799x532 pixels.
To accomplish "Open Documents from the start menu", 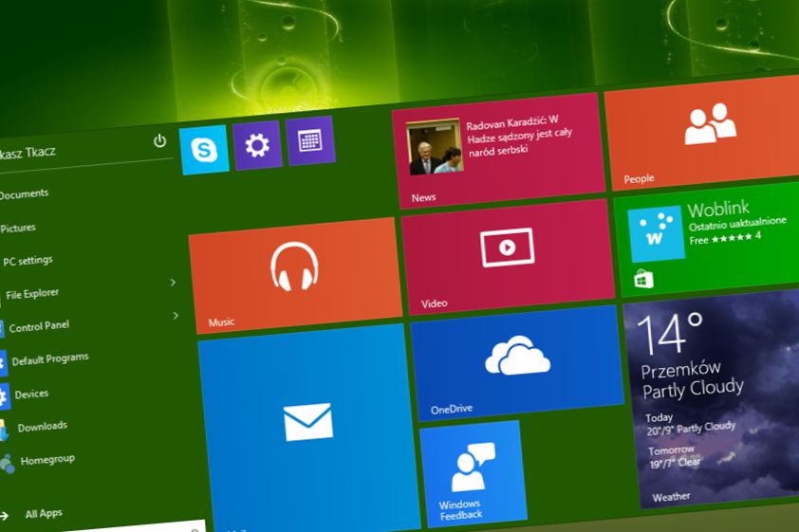I will tap(24, 194).
